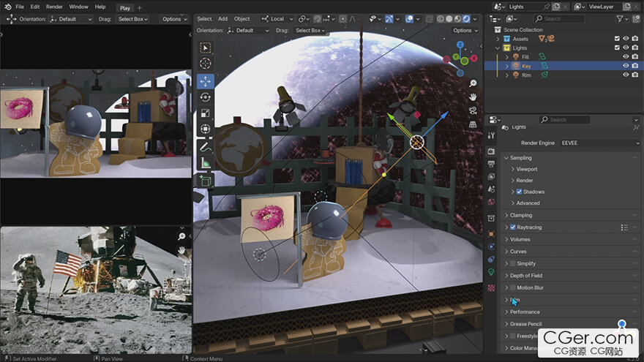Select the Annotate tool
The width and height of the screenshot is (644, 362).
click(206, 147)
